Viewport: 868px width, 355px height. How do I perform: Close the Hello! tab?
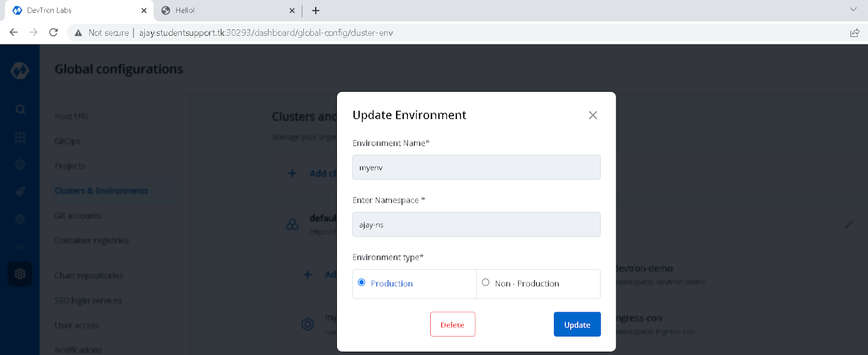click(292, 10)
